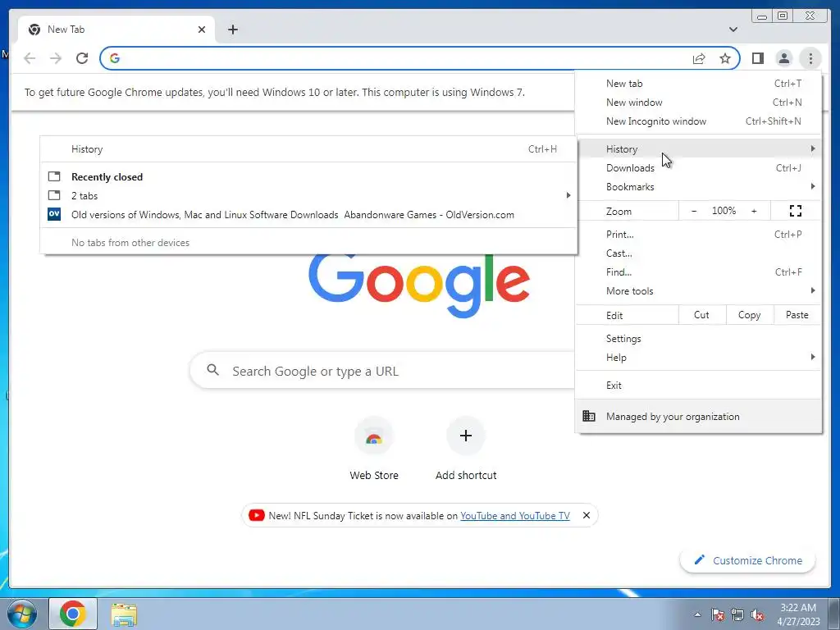840x630 pixels.
Task: Choose Find... from the menu
Action: [699, 272]
